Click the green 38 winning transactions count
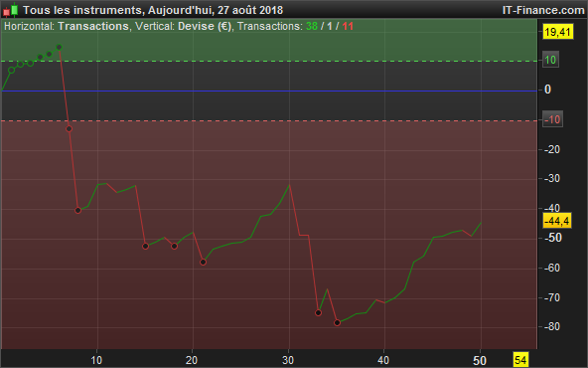The image size is (588, 368). coord(312,26)
